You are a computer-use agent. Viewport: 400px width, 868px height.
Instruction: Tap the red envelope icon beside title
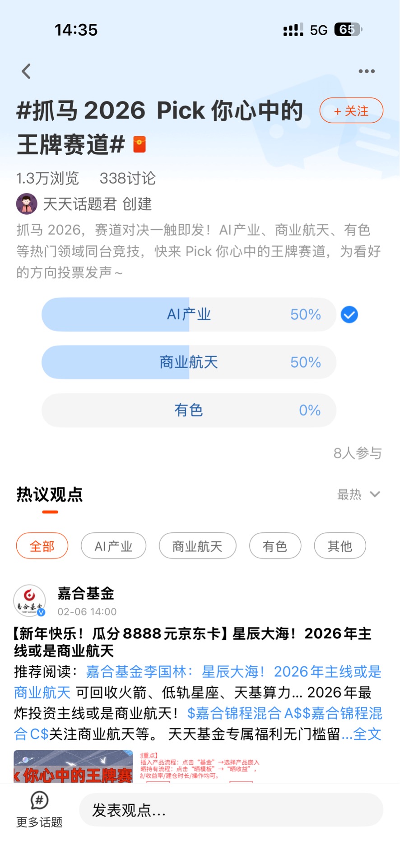(140, 145)
